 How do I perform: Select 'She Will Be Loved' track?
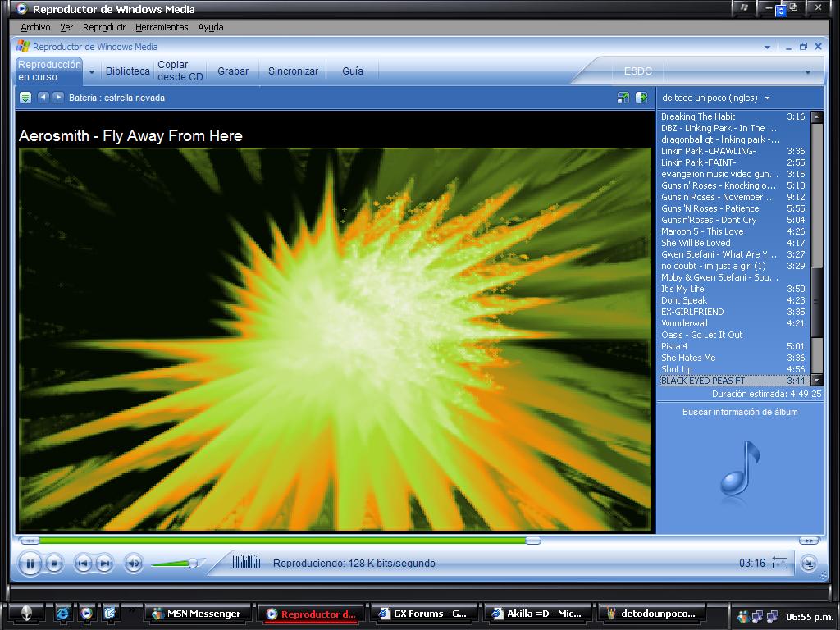click(733, 243)
